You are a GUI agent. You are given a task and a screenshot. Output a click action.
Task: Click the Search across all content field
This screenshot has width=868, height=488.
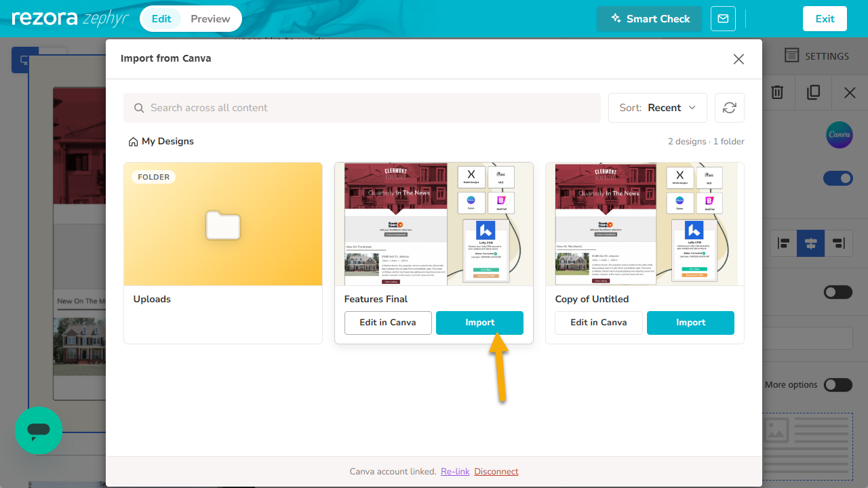click(362, 108)
